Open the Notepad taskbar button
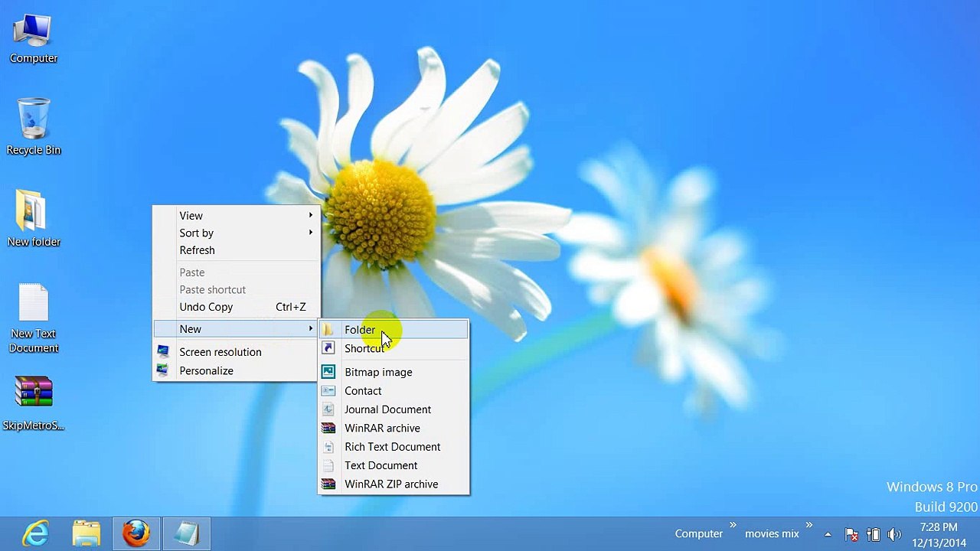Viewport: 980px width, 551px height. [186, 533]
